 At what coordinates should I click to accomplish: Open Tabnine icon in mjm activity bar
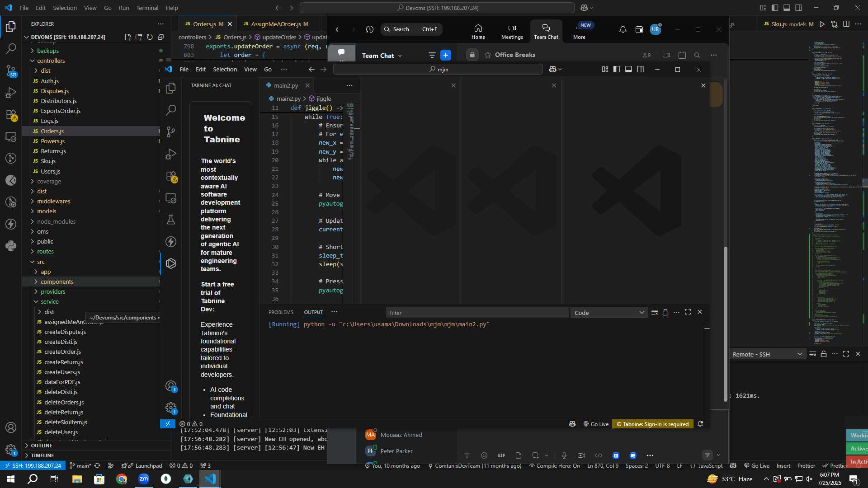coord(171,264)
